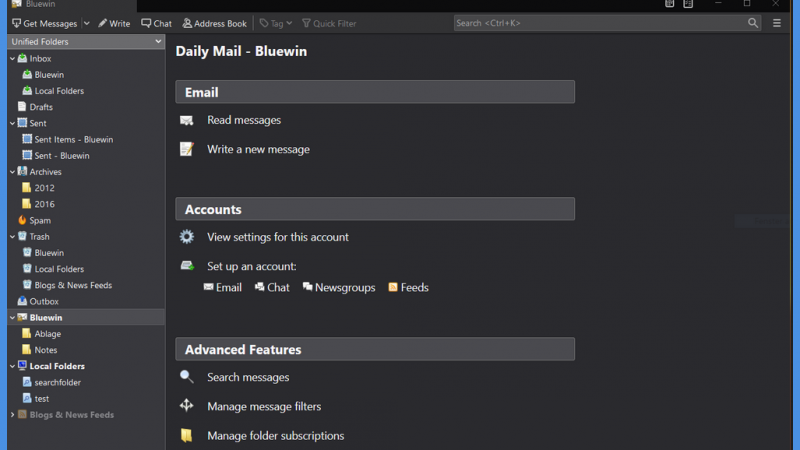Set up a Newsgroups account

pyautogui.click(x=339, y=288)
